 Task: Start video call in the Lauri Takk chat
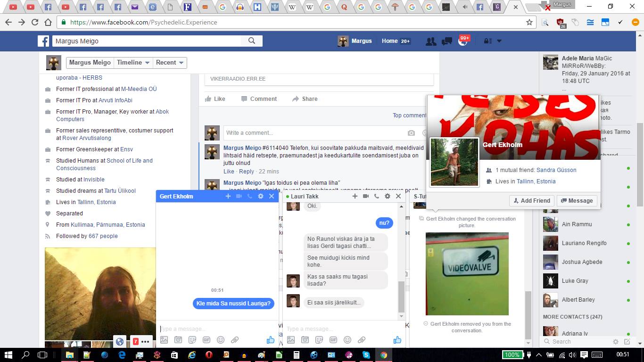click(366, 196)
